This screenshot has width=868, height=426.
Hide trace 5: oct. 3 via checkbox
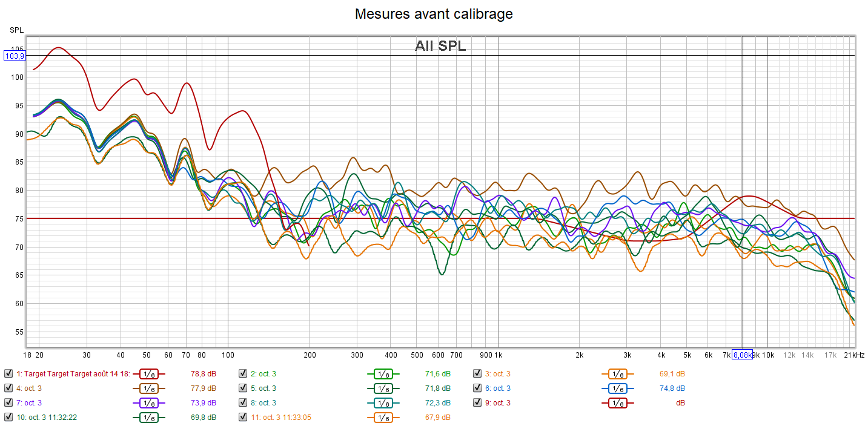tap(243, 388)
